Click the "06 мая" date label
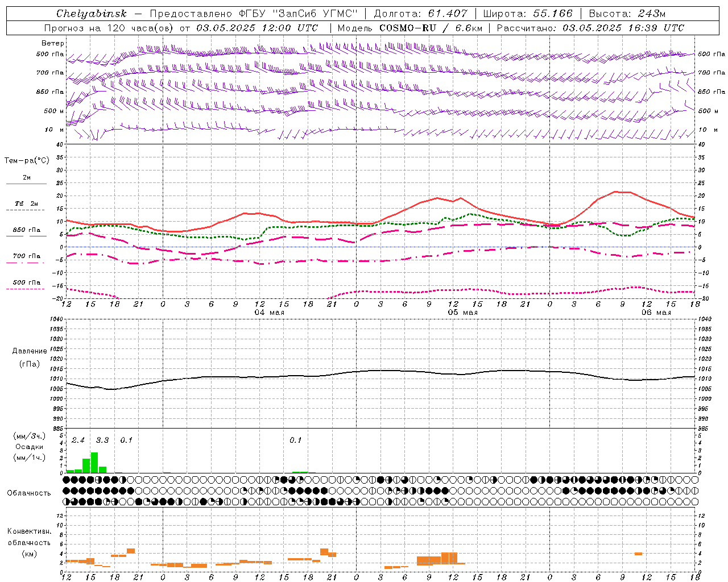Image resolution: width=728 pixels, height=582 pixels. [x=656, y=313]
